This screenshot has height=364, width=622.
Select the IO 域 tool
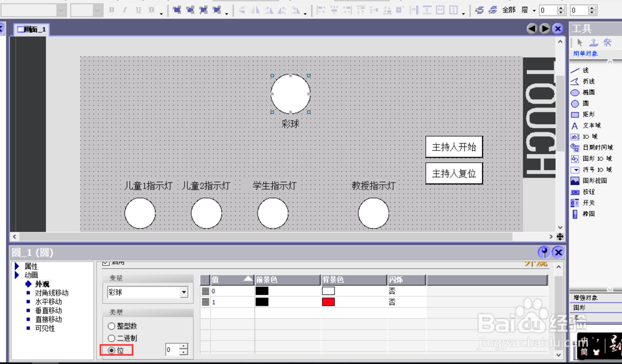point(584,137)
